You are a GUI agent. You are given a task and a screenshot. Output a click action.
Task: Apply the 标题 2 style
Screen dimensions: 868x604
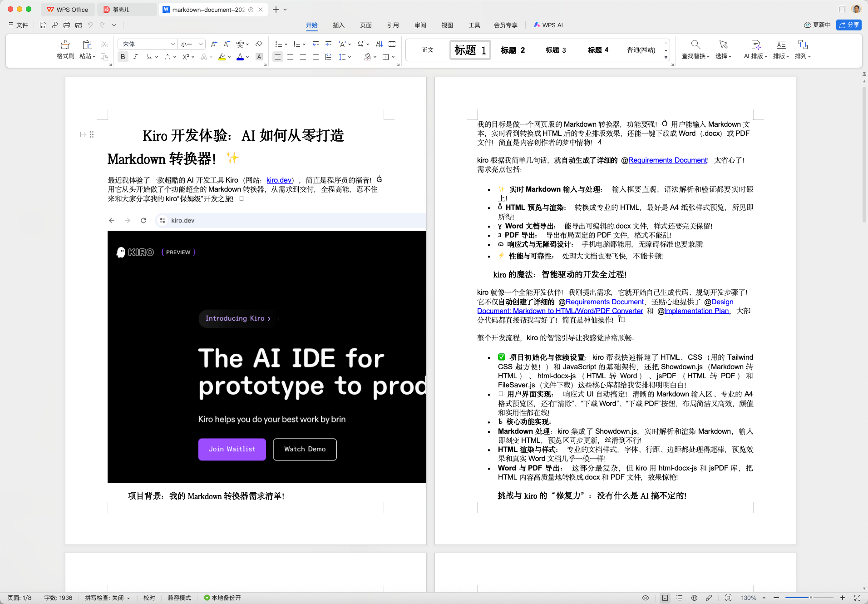coord(513,50)
